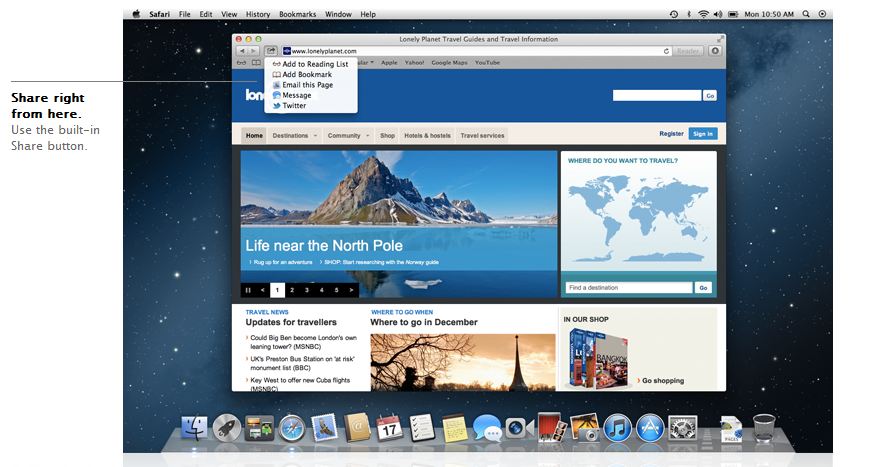Open the Apple menu
This screenshot has width=869, height=467.
pyautogui.click(x=136, y=14)
